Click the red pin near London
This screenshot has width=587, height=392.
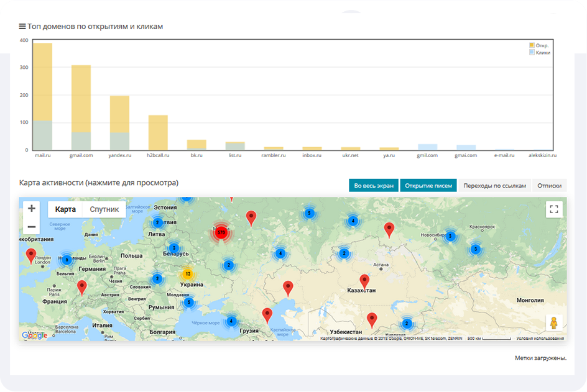pyautogui.click(x=31, y=255)
